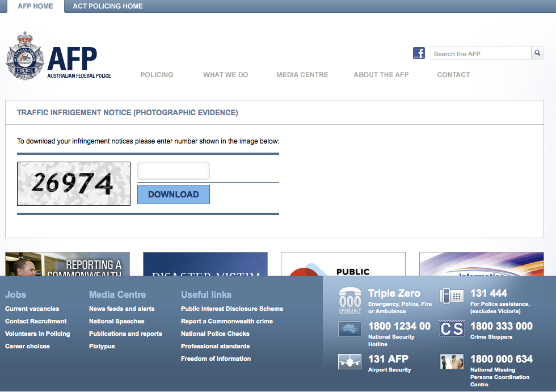Switch to the ACT POLICING HOME tab
This screenshot has height=392, width=556.
tap(108, 6)
